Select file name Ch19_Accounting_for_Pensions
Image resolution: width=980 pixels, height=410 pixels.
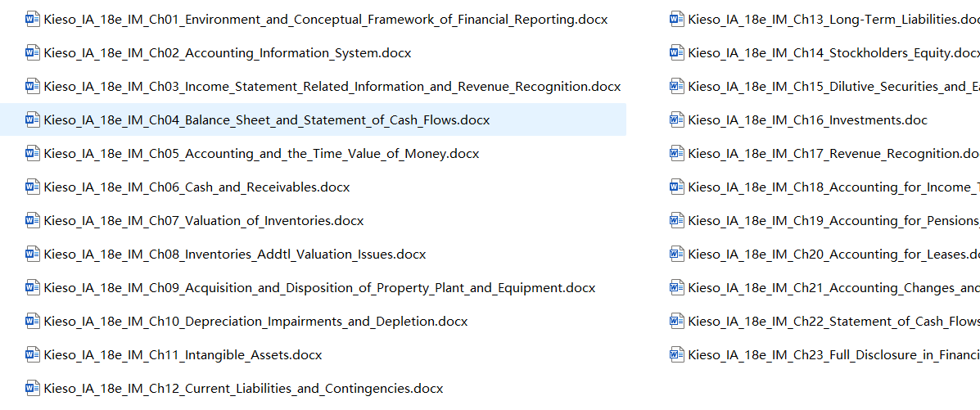(x=833, y=221)
